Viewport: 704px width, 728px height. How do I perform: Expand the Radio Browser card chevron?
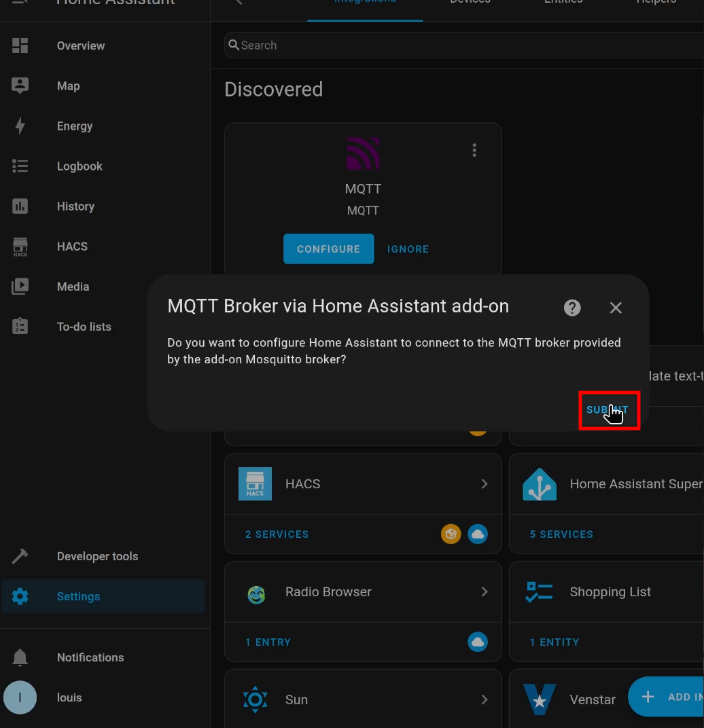[x=485, y=591]
